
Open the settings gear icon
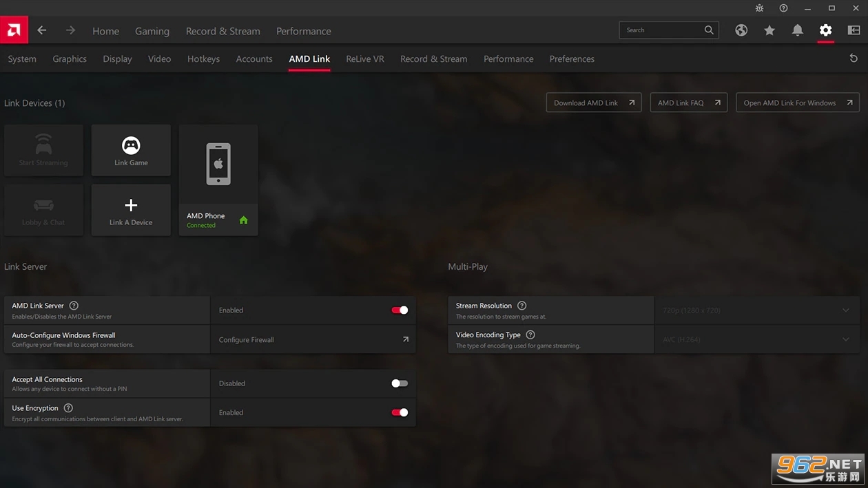pos(825,30)
